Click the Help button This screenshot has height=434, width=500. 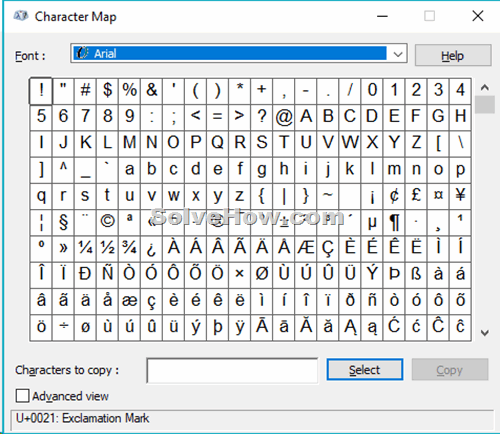(x=453, y=56)
